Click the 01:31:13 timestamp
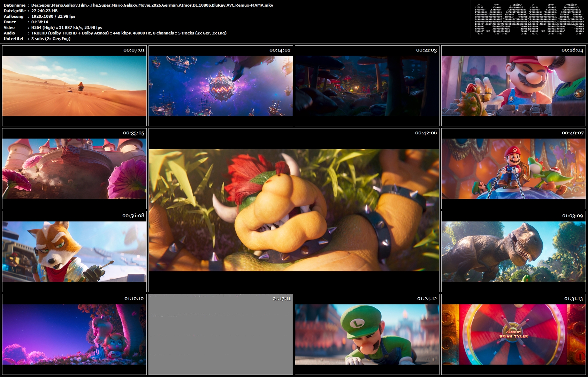This screenshot has height=377, width=588. click(x=574, y=299)
